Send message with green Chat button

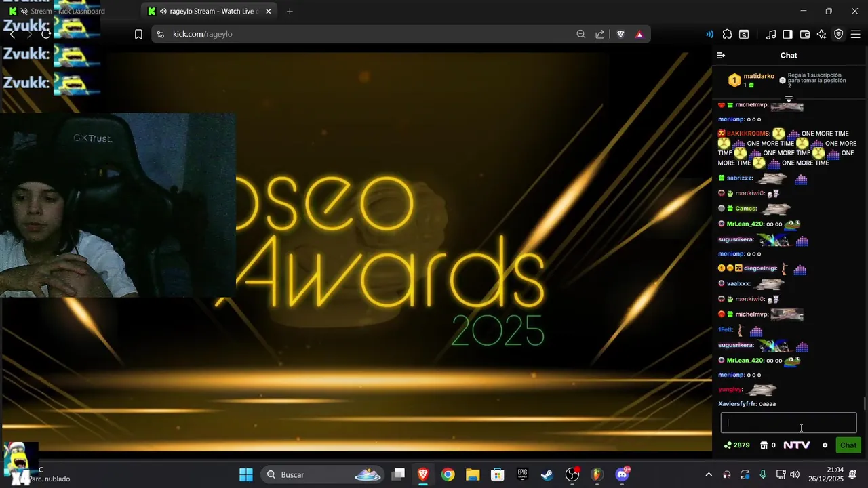click(x=848, y=445)
